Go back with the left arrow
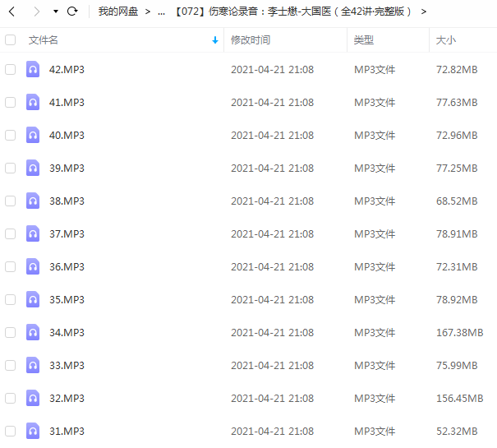Image resolution: width=497 pixels, height=448 pixels. [x=12, y=12]
